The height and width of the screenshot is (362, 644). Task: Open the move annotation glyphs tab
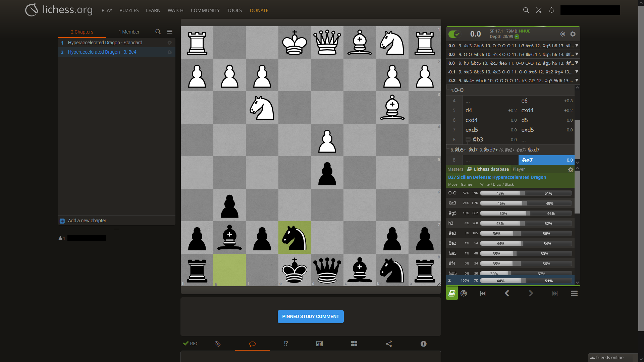[x=286, y=344]
